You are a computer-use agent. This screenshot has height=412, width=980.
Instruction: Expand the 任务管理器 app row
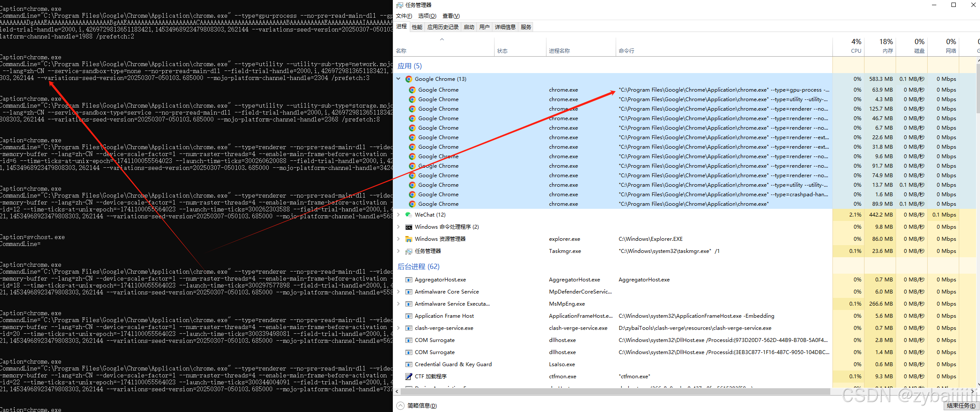point(398,251)
